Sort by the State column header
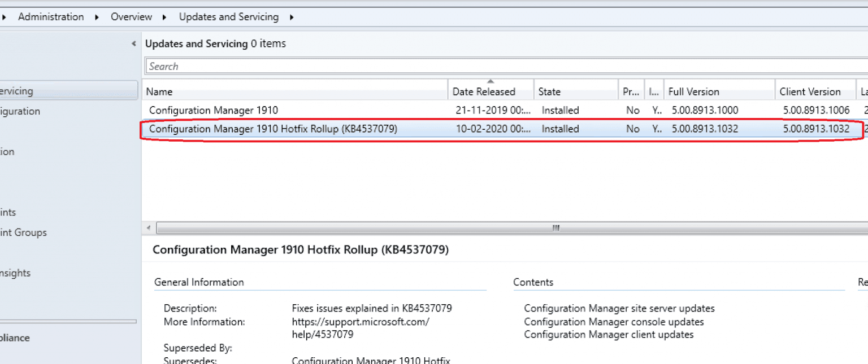868x364 pixels. (576, 91)
